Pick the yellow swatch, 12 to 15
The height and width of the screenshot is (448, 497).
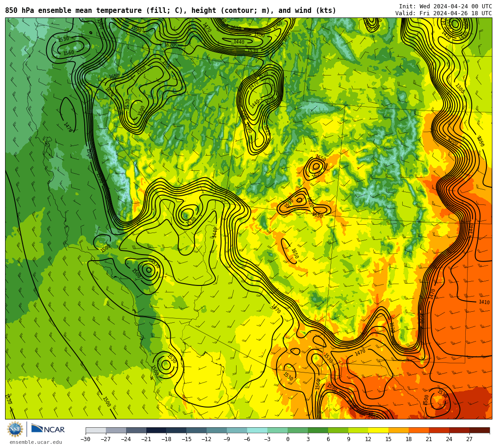379,430
